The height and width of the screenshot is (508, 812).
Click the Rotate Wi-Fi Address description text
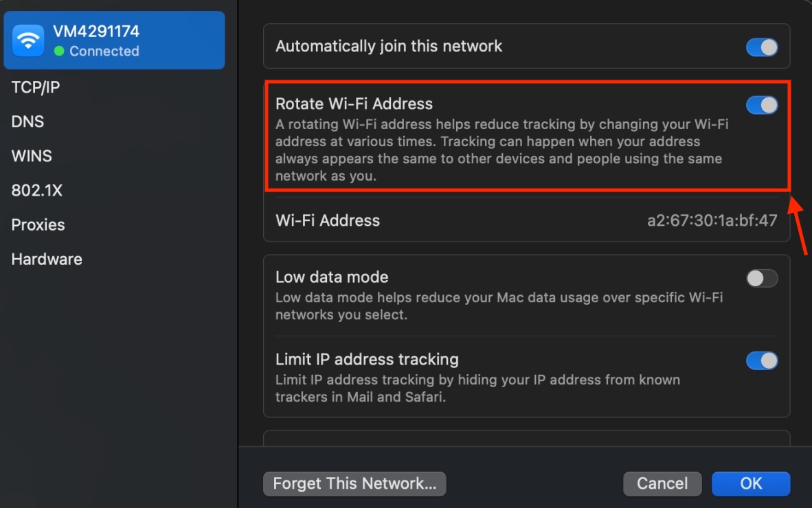coord(501,150)
